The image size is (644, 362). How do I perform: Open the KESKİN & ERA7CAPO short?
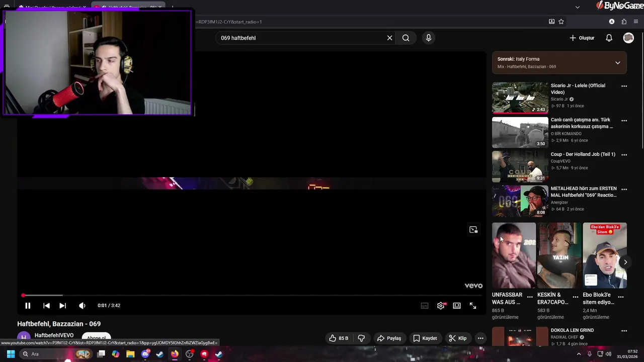tap(559, 255)
